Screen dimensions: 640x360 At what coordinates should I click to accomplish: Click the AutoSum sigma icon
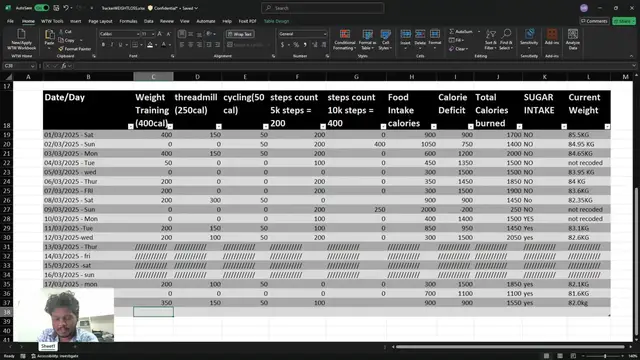pyautogui.click(x=452, y=31)
